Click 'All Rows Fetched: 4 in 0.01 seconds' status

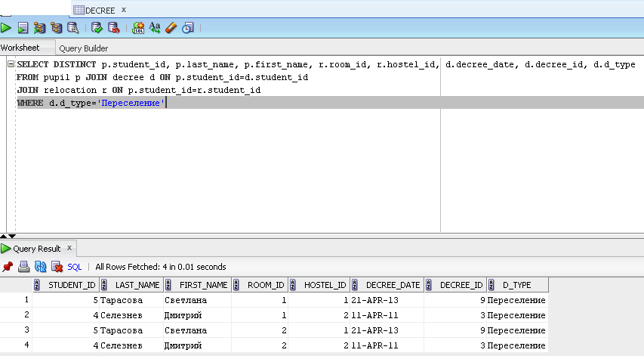161,267
